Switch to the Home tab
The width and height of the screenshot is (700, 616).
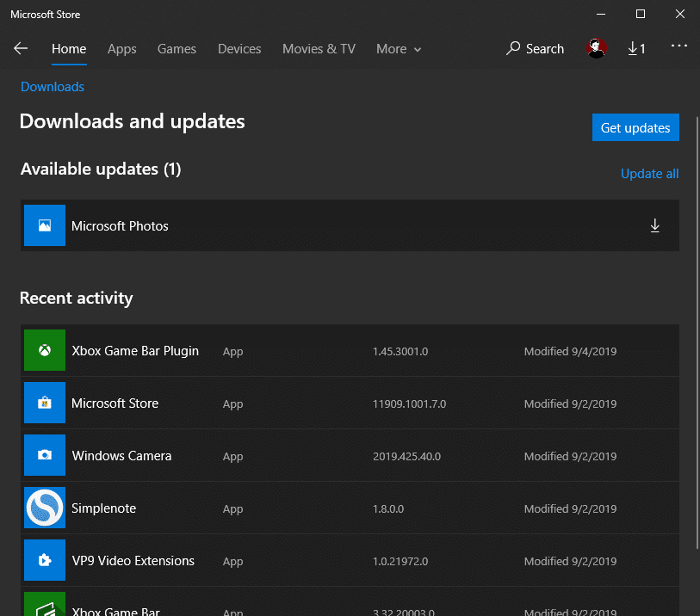(x=69, y=49)
